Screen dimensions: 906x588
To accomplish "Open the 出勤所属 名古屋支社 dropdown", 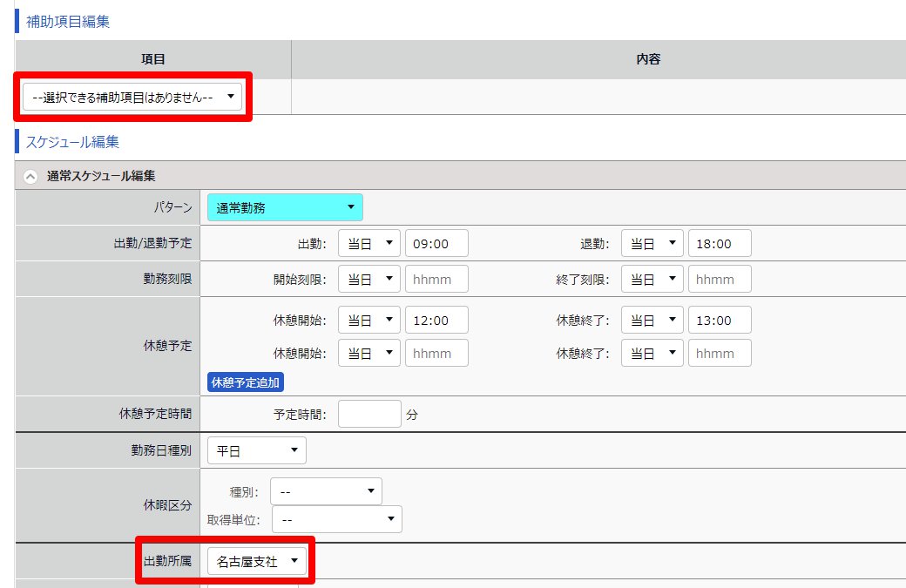I will point(256,561).
